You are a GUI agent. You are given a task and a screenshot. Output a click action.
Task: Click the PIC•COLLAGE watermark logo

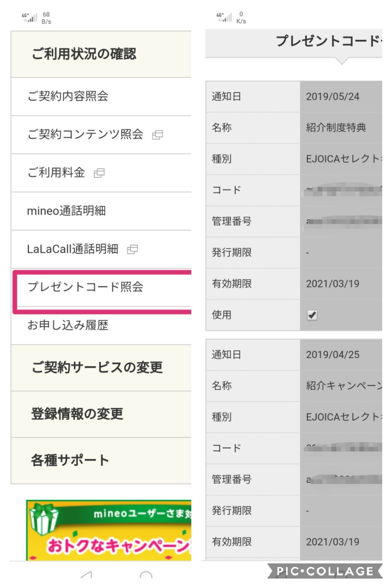[x=325, y=571]
